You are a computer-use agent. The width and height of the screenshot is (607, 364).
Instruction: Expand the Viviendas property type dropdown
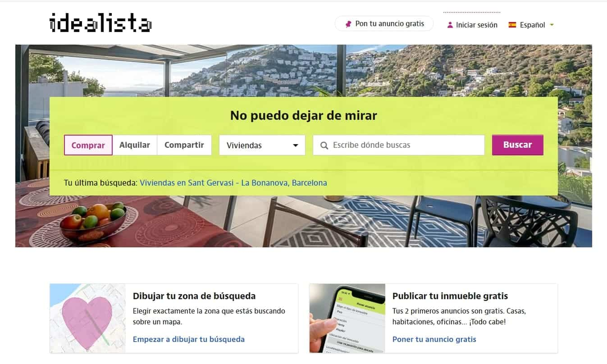262,145
